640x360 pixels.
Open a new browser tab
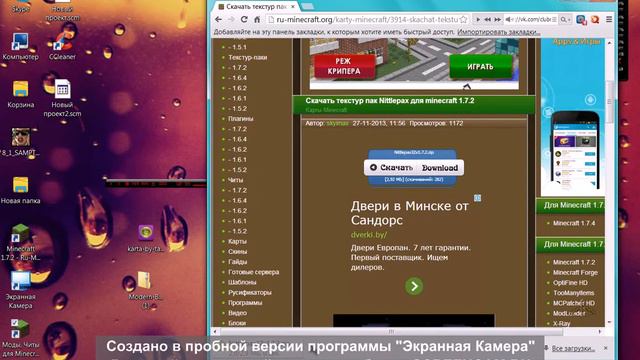coord(308,6)
